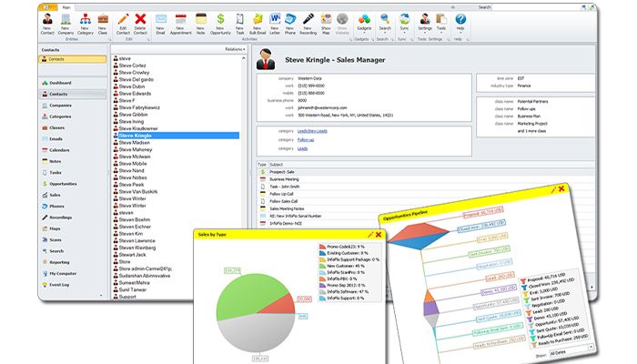The image size is (637, 364).
Task: Open Dashboard in the left navigation
Action: coord(60,83)
